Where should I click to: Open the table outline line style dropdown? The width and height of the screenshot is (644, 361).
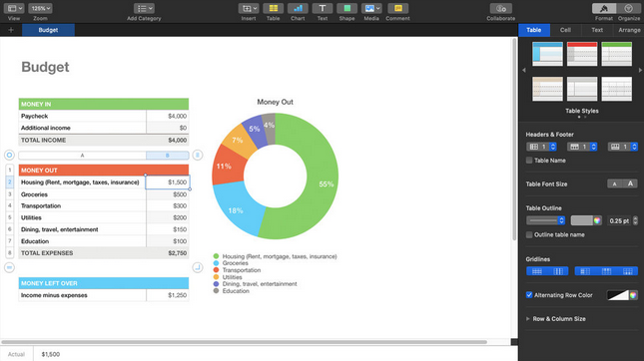[x=546, y=220]
